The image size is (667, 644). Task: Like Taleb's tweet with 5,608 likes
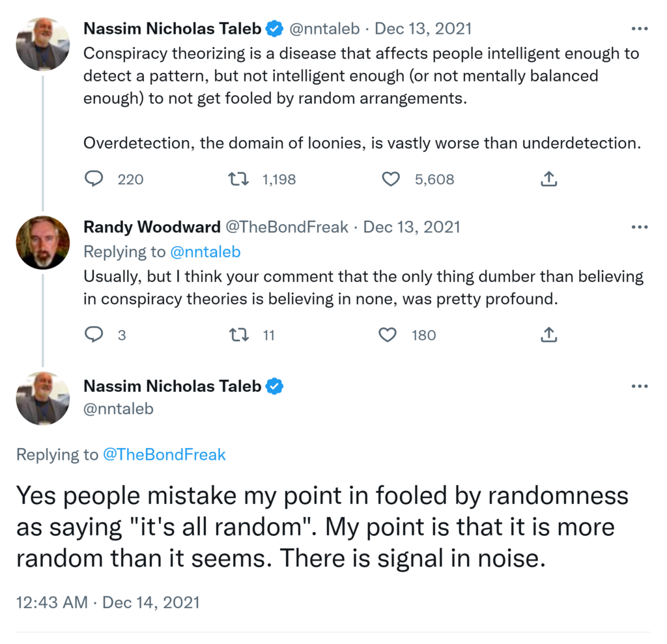tap(390, 179)
